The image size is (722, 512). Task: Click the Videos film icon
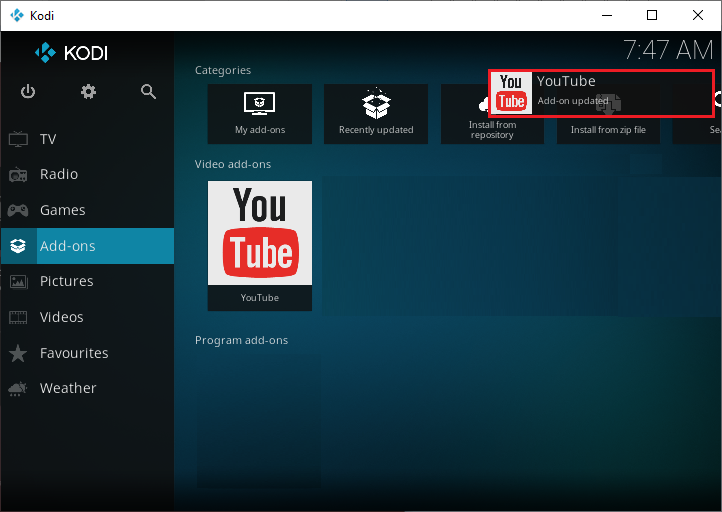[18, 317]
